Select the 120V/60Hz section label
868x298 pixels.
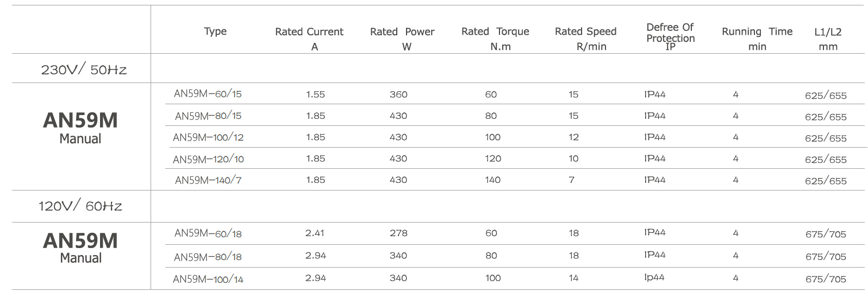[80, 206]
